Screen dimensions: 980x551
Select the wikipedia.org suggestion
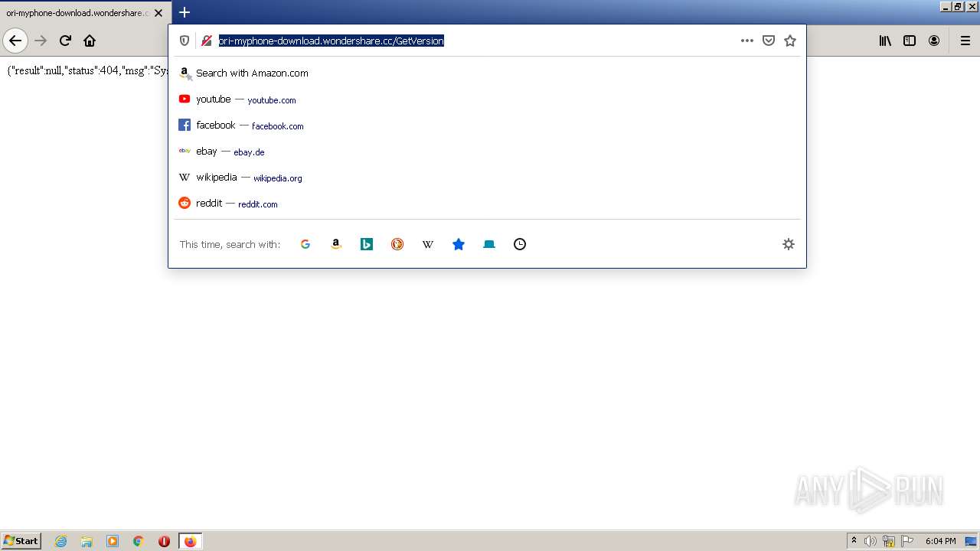click(x=487, y=177)
